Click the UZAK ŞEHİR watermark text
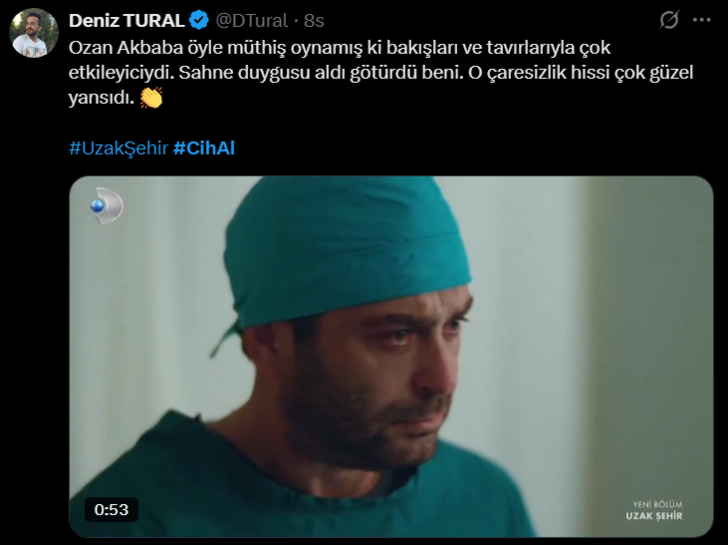This screenshot has height=545, width=728. (x=654, y=516)
